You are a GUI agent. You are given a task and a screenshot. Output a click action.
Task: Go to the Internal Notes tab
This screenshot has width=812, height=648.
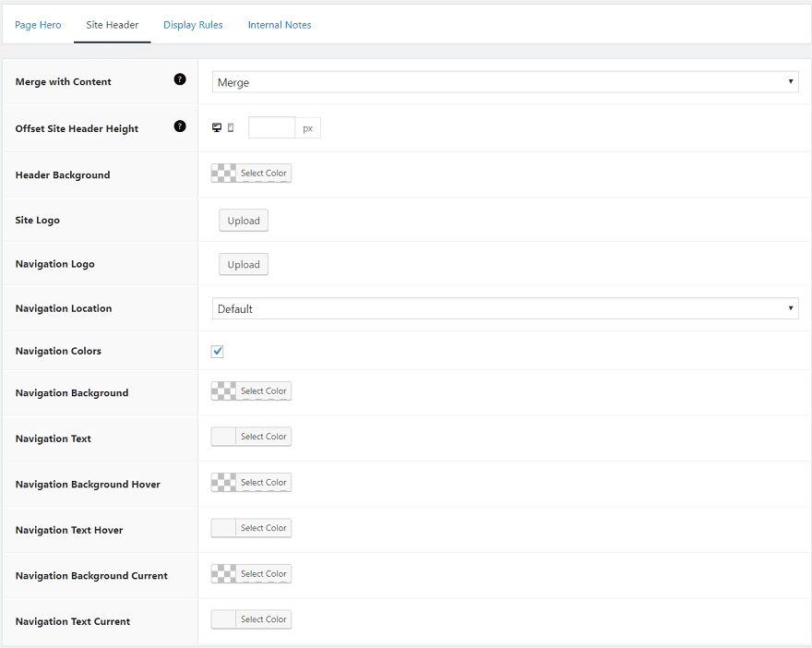pos(280,25)
